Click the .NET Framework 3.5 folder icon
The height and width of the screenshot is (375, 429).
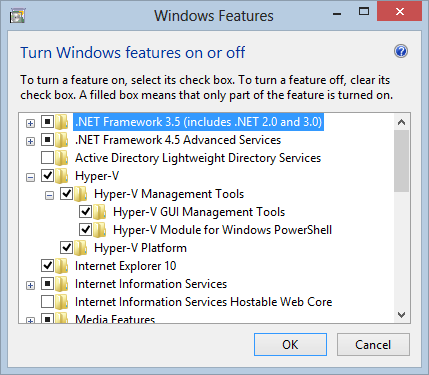pos(62,122)
